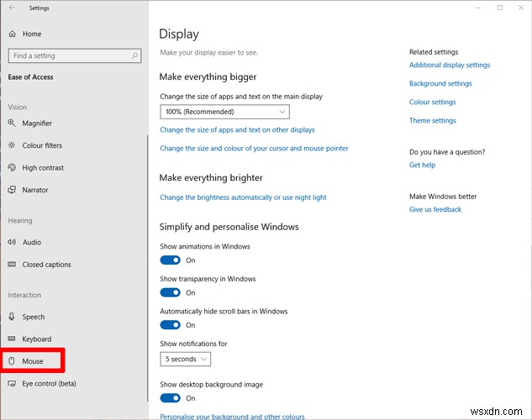The height and width of the screenshot is (420, 532).
Task: Select Mouse in the sidebar
Action: coord(33,361)
